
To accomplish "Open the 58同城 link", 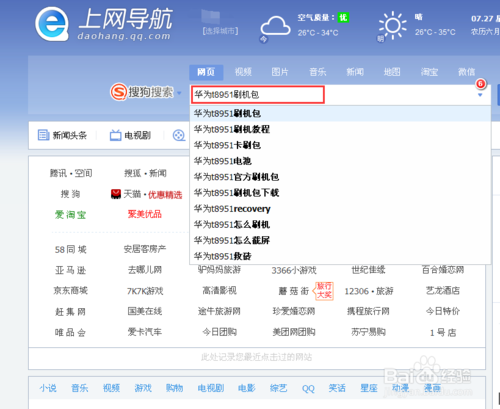I will 71,249.
